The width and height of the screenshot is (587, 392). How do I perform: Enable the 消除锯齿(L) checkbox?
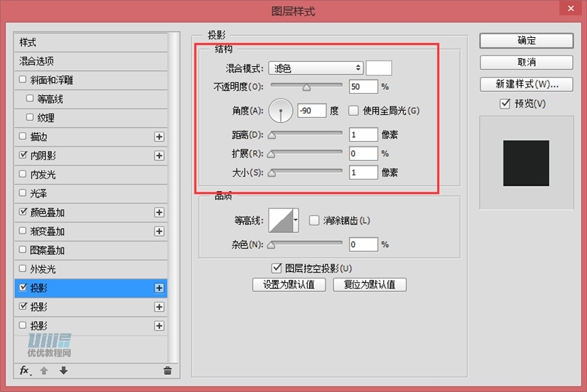pyautogui.click(x=314, y=220)
